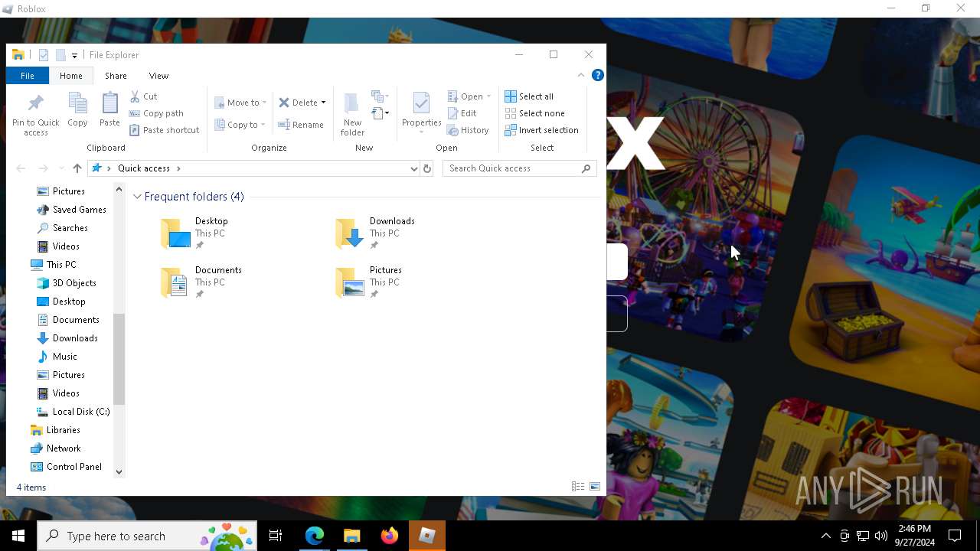Open Recent locations dropdown arrow

pyautogui.click(x=60, y=168)
